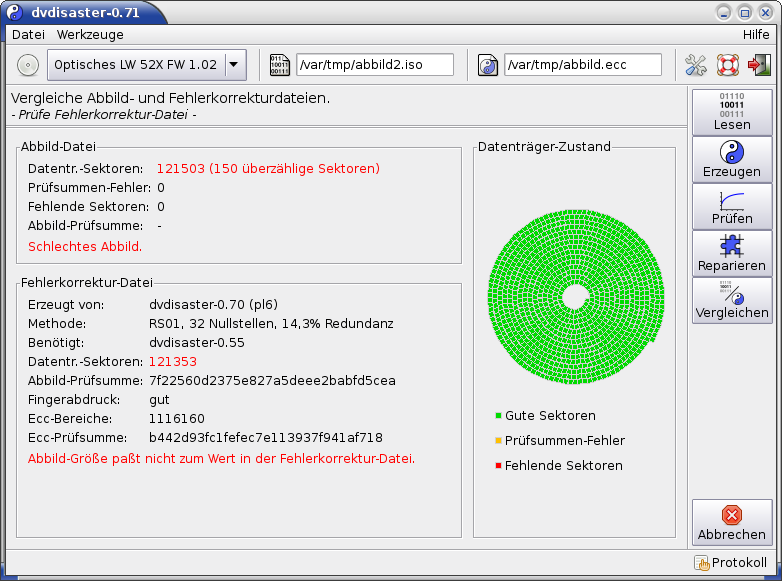The width and height of the screenshot is (782, 581).
Task: Open help via the lifebuoy icon
Action: (x=728, y=65)
